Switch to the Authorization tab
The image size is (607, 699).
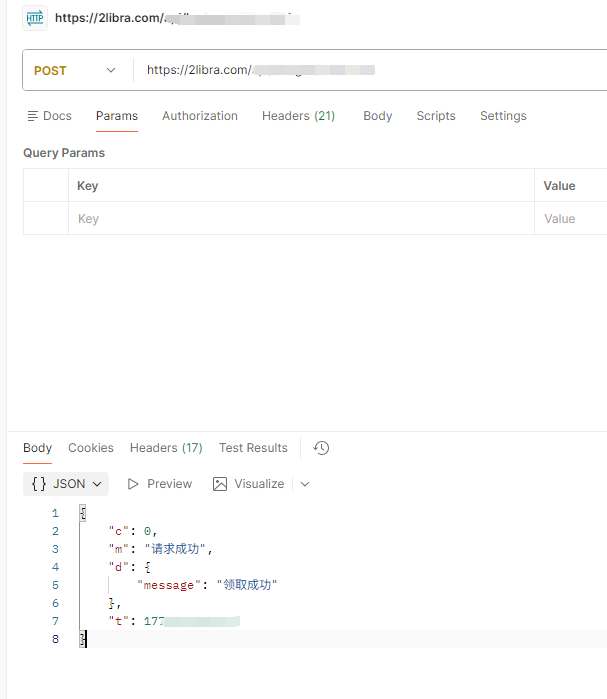point(200,116)
